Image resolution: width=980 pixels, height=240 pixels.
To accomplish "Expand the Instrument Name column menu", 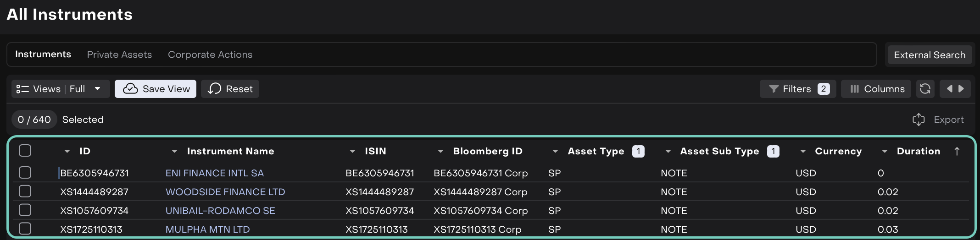I will click(174, 151).
